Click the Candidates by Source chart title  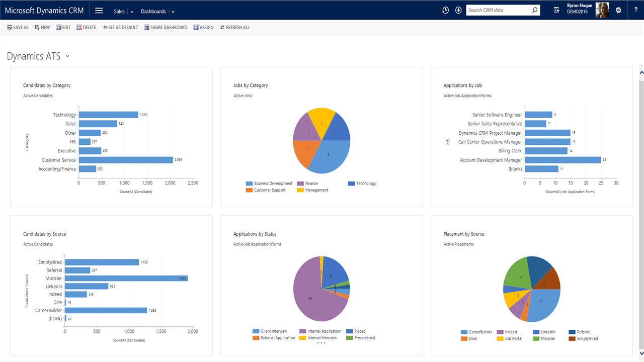pyautogui.click(x=45, y=234)
